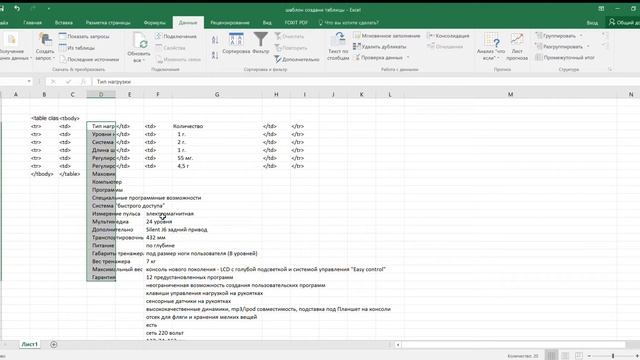Select the cell containing 55 мг.
The width and height of the screenshot is (640, 360).
tap(217, 158)
